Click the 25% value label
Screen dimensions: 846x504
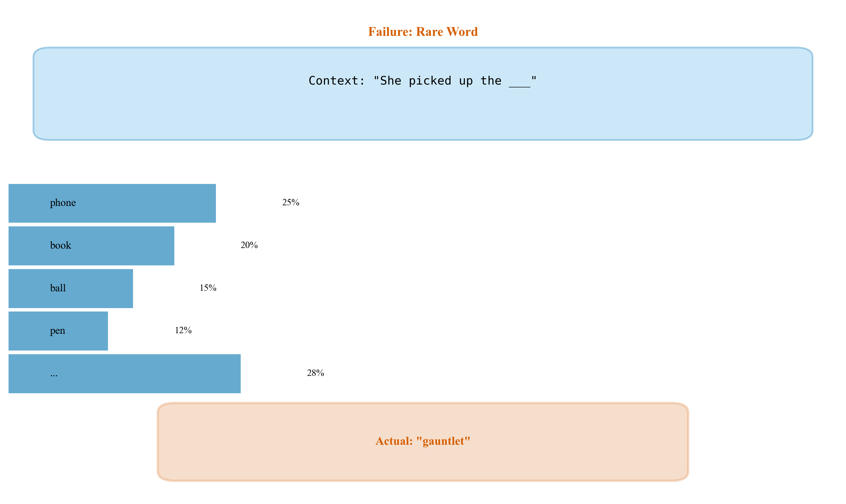291,202
